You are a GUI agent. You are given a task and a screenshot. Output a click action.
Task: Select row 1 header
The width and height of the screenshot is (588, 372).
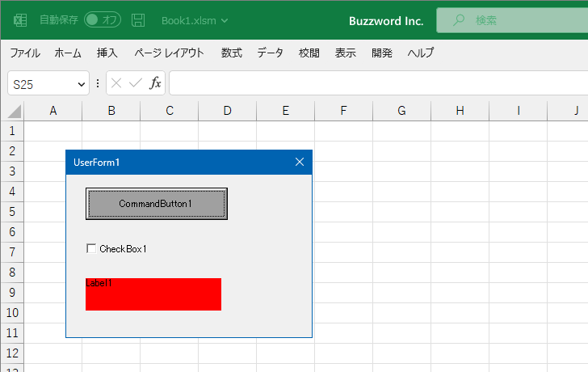[x=12, y=131]
